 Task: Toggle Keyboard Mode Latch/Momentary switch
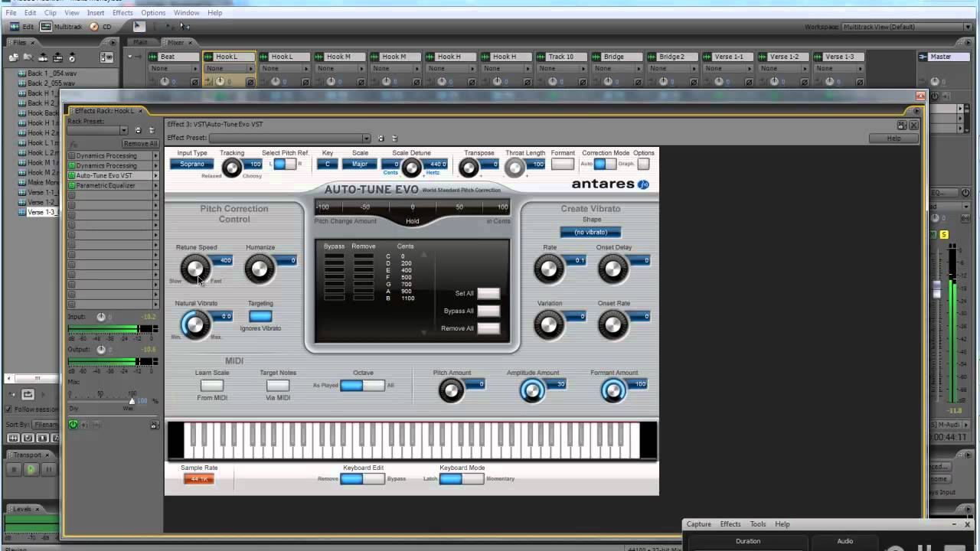coord(461,479)
